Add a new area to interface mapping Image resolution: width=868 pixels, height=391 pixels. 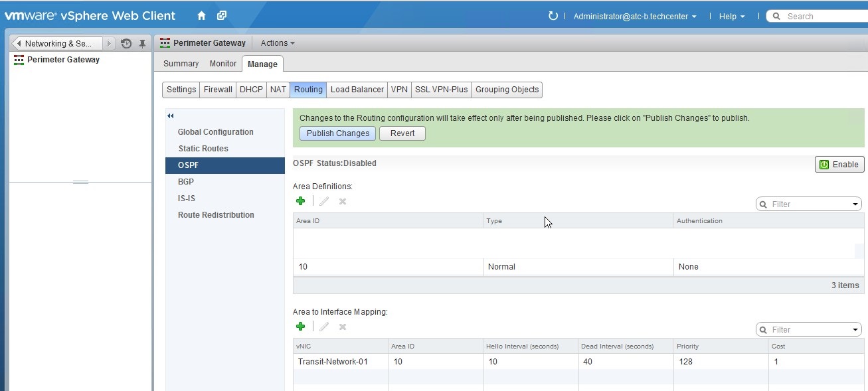tap(301, 327)
